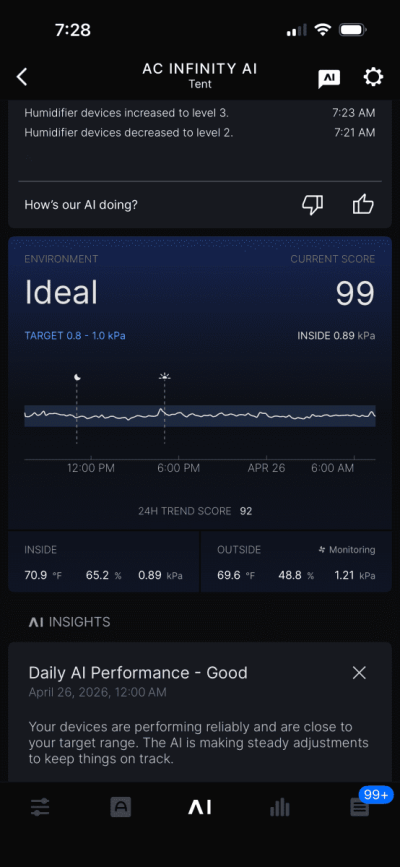The height and width of the screenshot is (867, 400).
Task: Open the OUTSIDE climate readings panel
Action: [x=296, y=562]
